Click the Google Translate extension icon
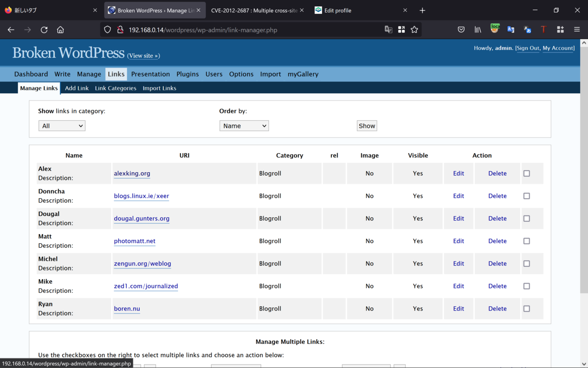588x368 pixels. coord(511,30)
